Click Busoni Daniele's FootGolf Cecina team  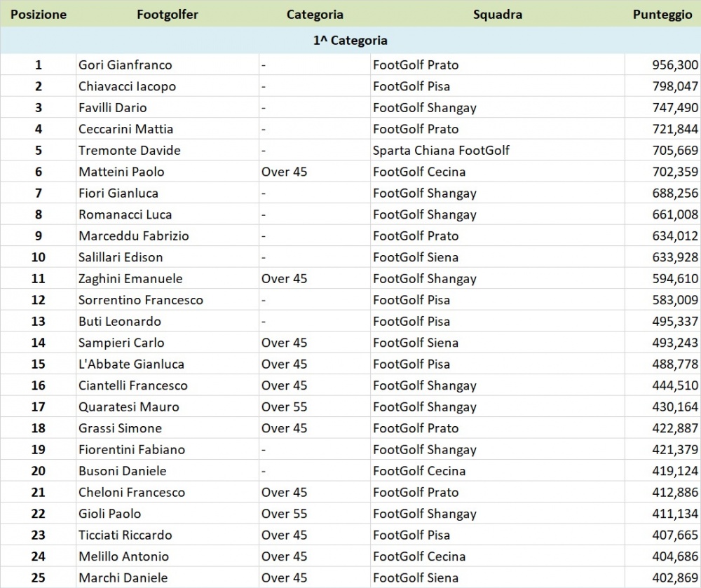[419, 471]
